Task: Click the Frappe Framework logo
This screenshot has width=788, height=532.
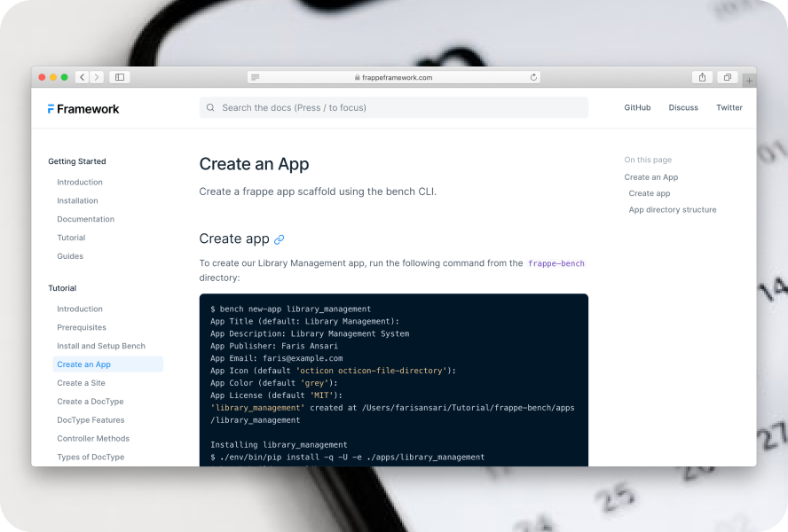Action: point(83,108)
